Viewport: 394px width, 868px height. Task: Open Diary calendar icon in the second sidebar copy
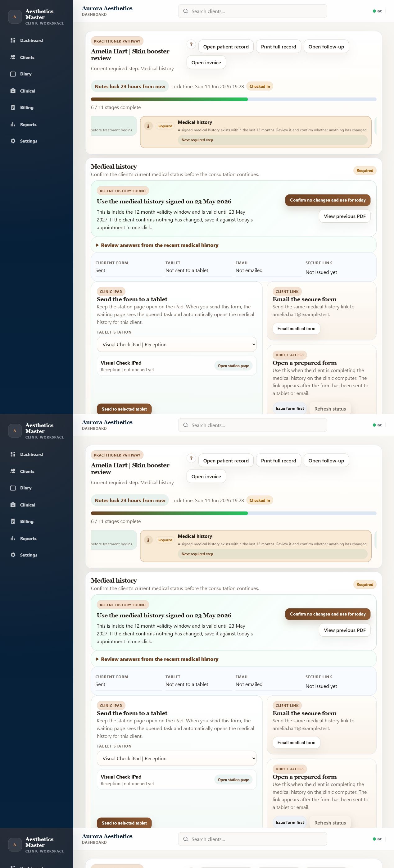[x=13, y=488]
